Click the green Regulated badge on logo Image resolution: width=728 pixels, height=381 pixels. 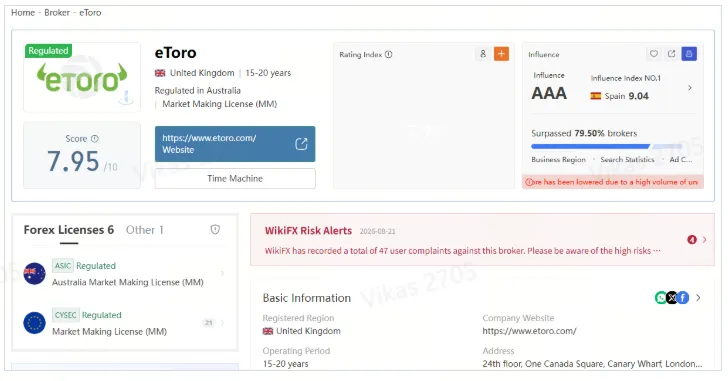(48, 51)
